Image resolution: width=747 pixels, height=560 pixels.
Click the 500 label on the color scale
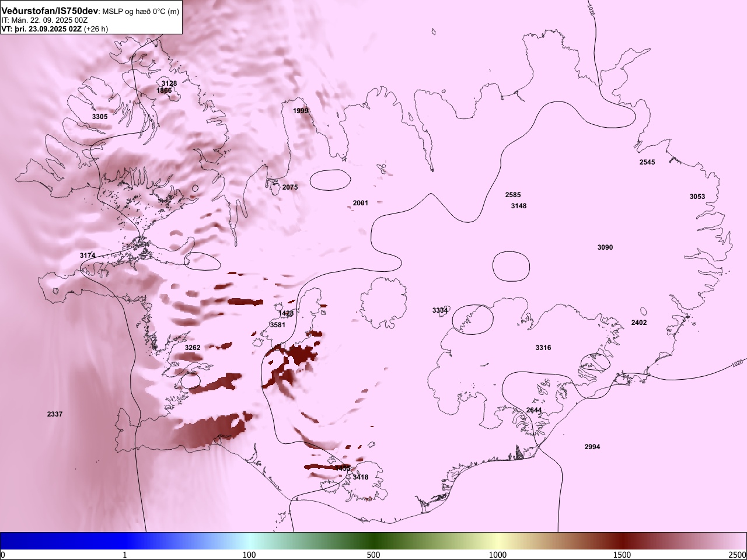tap(373, 554)
